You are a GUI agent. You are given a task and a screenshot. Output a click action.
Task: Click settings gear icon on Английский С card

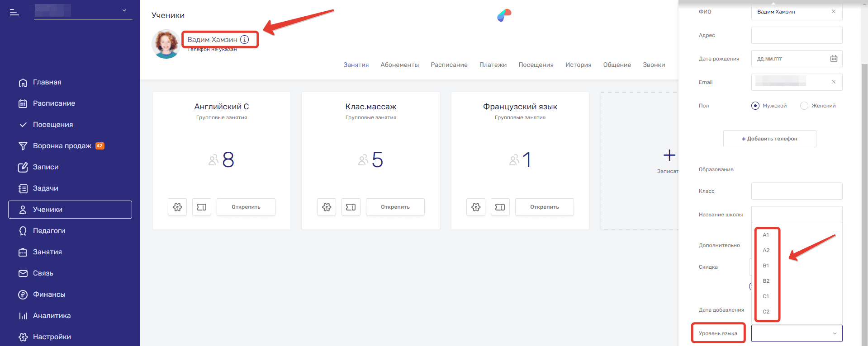click(177, 207)
